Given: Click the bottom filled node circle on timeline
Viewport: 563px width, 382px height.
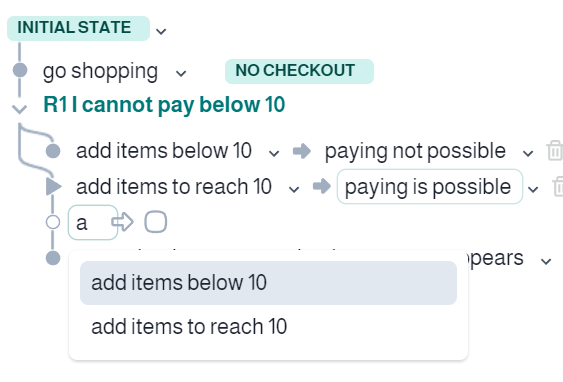Looking at the screenshot, I should click(53, 258).
